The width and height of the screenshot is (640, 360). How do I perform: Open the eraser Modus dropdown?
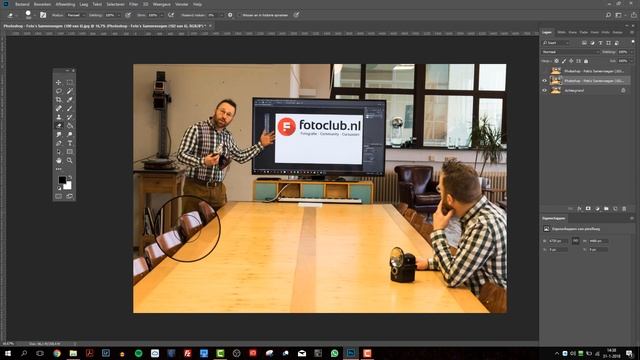(76, 15)
